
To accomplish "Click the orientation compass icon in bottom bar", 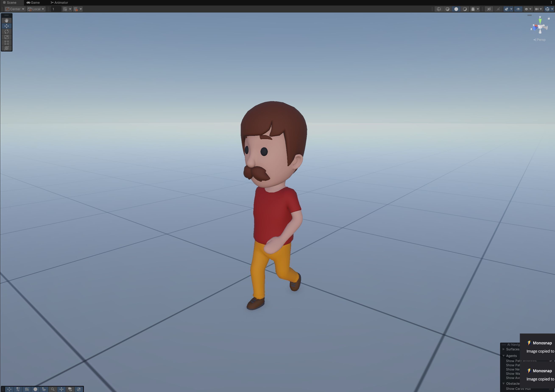I will pos(79,389).
